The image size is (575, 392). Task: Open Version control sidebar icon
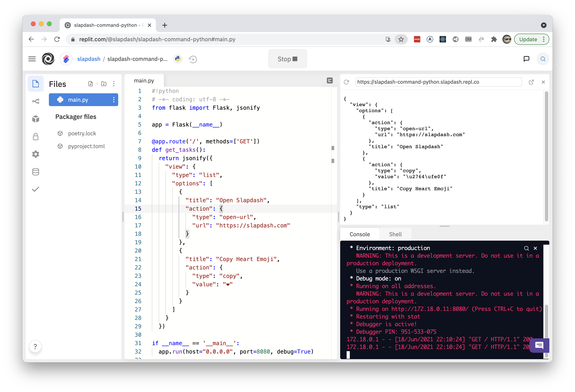pyautogui.click(x=36, y=101)
